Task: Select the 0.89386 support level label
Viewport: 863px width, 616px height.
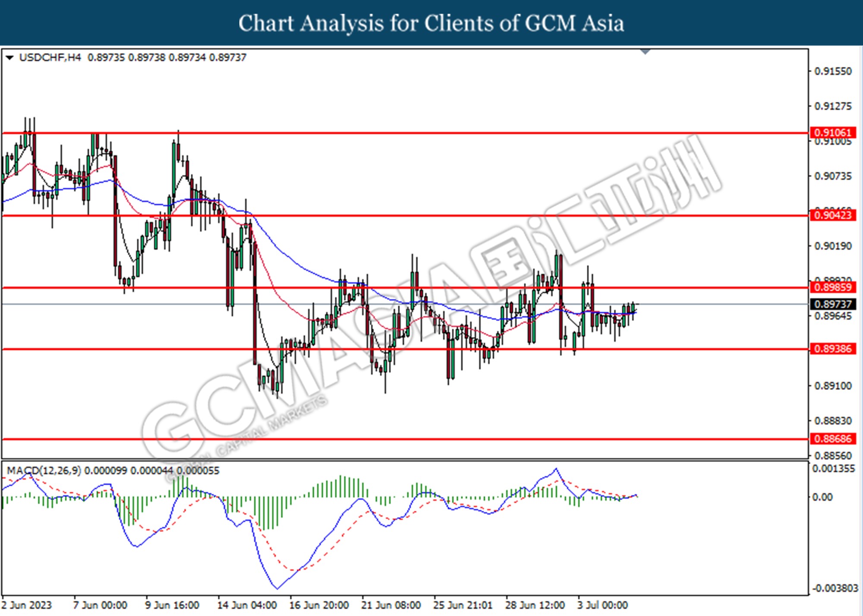Action: [833, 349]
